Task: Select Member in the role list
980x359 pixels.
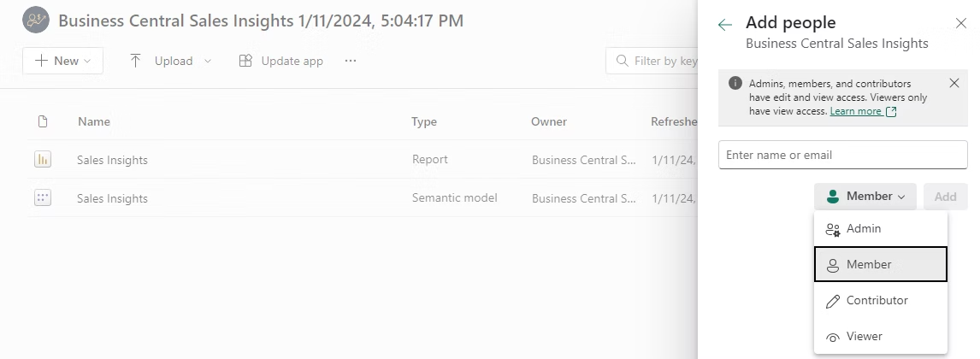Action: tap(868, 265)
